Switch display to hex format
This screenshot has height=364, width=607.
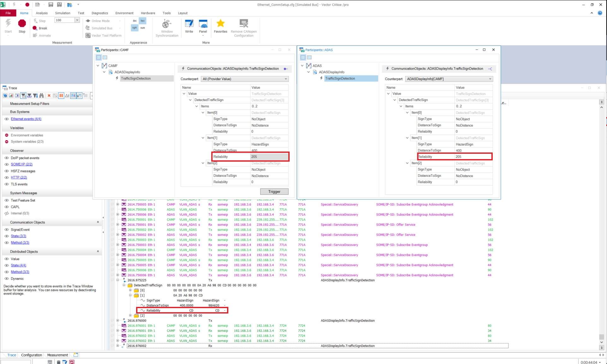coord(143,21)
